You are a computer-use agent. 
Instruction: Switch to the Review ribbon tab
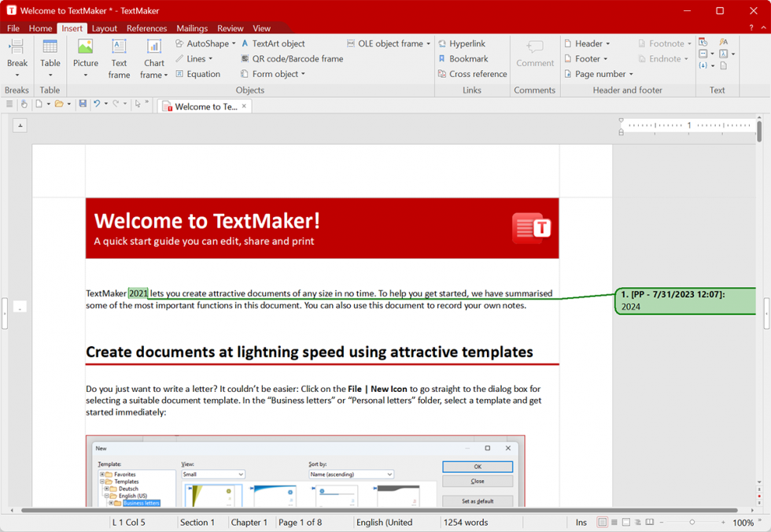[x=230, y=28]
